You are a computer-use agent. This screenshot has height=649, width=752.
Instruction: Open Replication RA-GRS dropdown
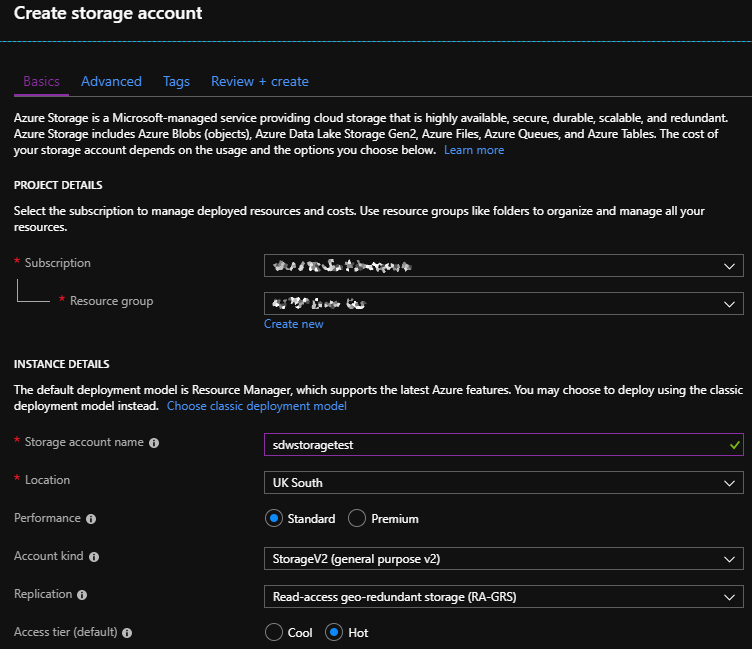[x=504, y=597]
